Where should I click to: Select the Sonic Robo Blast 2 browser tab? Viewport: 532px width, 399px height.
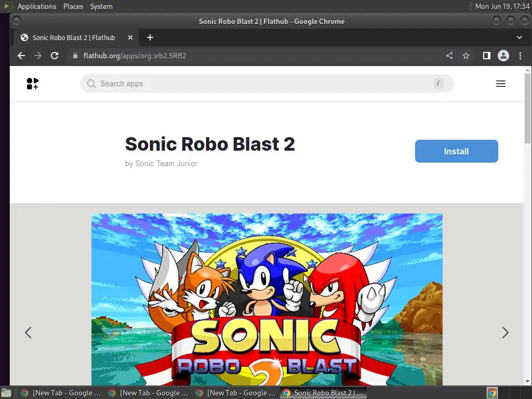coord(74,37)
